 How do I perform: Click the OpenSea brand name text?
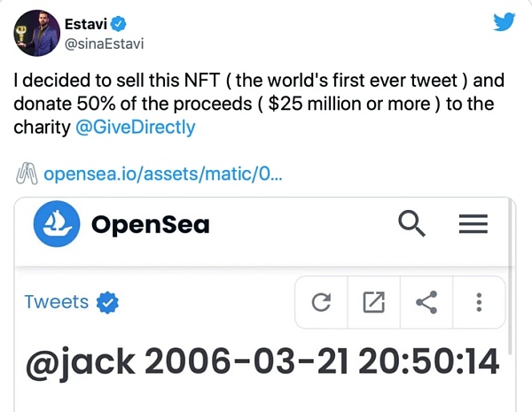pos(150,224)
